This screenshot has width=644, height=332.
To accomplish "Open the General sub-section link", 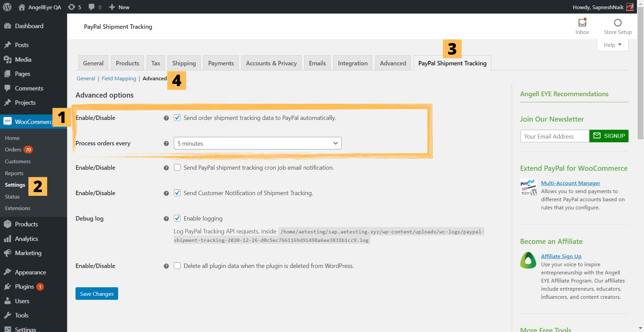I will pyautogui.click(x=86, y=78).
